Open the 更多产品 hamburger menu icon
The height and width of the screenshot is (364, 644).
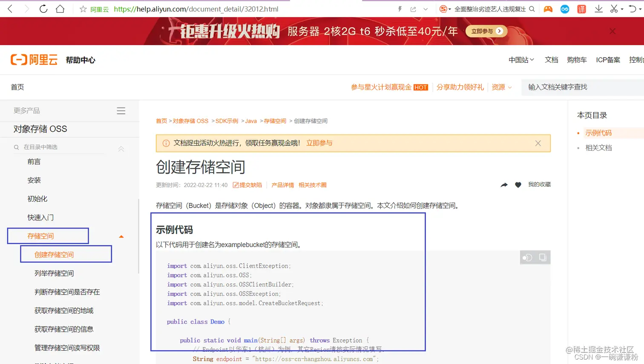pyautogui.click(x=121, y=111)
